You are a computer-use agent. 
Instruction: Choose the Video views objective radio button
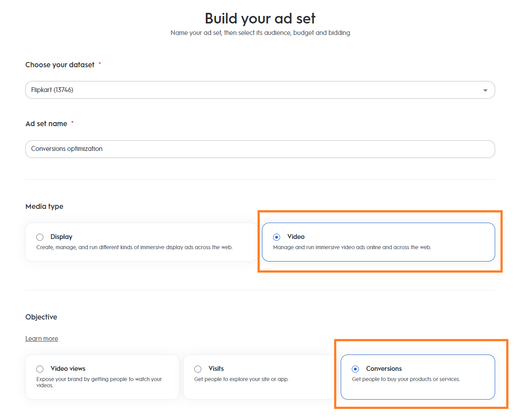pos(40,369)
